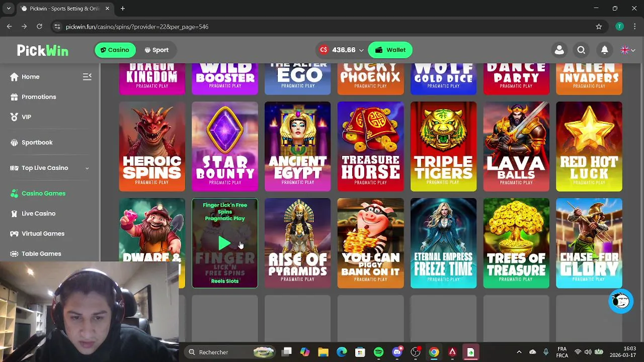Image resolution: width=644 pixels, height=362 pixels.
Task: Open the Wallet button
Action: (390, 50)
